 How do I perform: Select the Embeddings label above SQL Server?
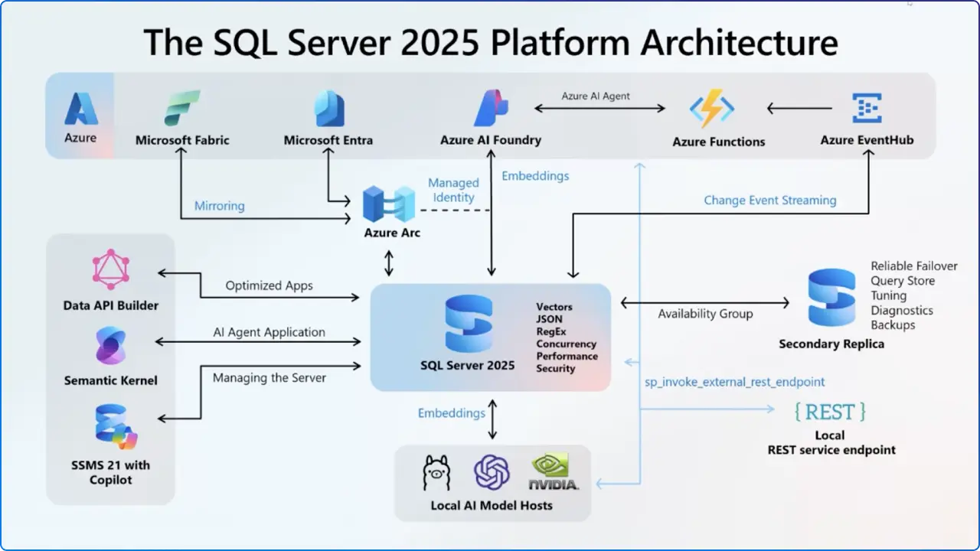pyautogui.click(x=534, y=176)
